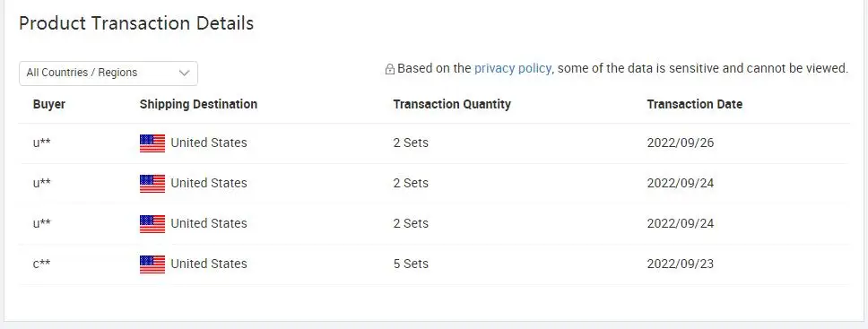Click the 5 Sets quantity cell

(411, 264)
